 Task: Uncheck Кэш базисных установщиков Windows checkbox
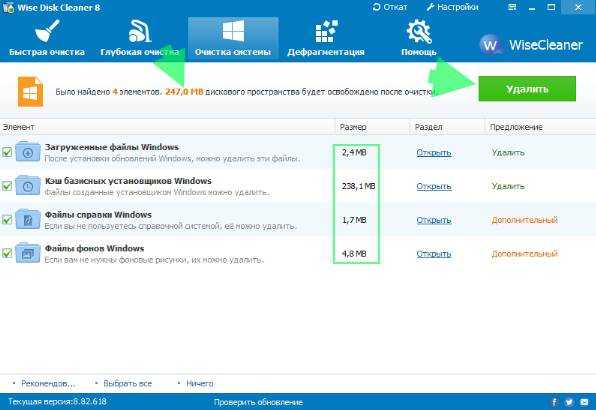[x=7, y=186]
